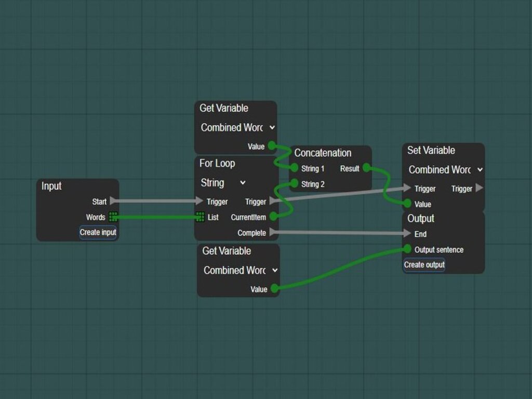This screenshot has height=399, width=532.
Task: Click the CurrentItem label in For Loop
Action: coord(248,217)
